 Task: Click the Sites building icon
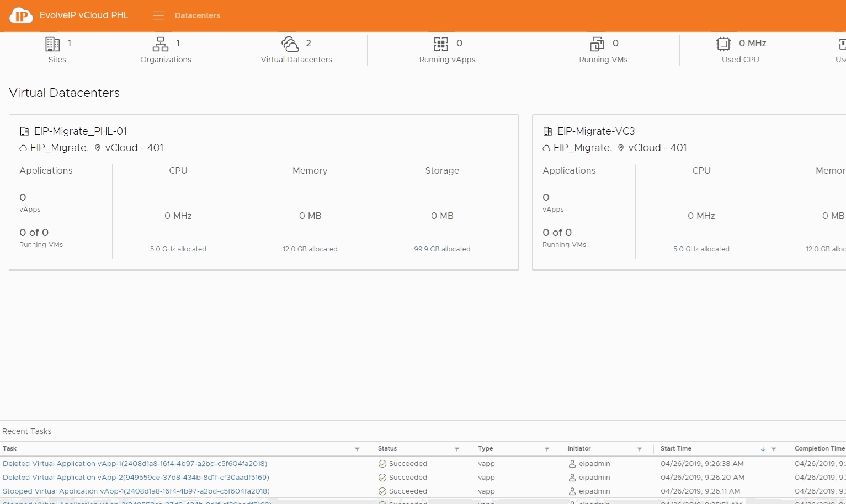pos(52,44)
